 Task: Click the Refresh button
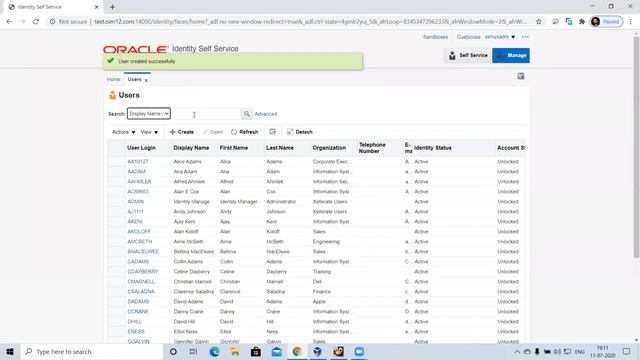(244, 132)
